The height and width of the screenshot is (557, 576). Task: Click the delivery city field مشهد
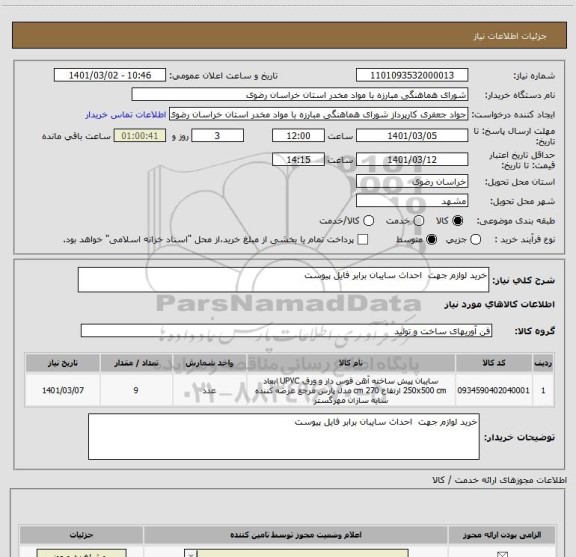(412, 201)
